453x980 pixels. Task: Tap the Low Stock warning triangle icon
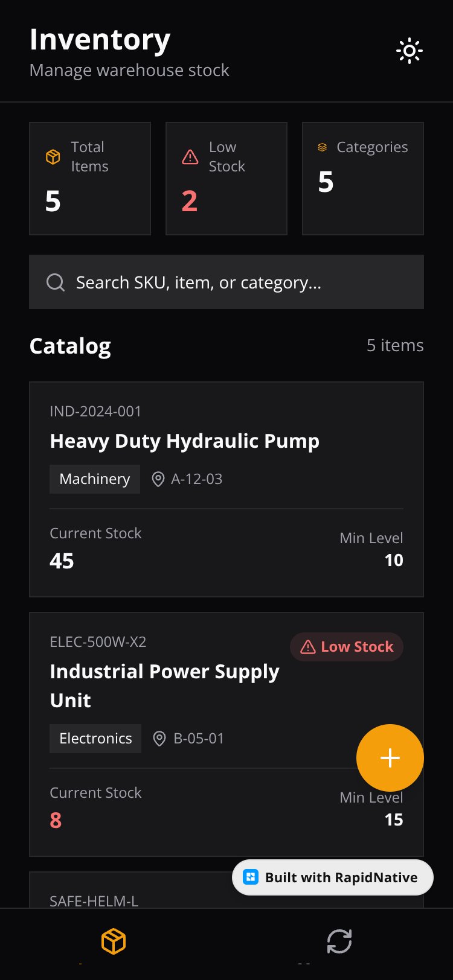coord(190,157)
